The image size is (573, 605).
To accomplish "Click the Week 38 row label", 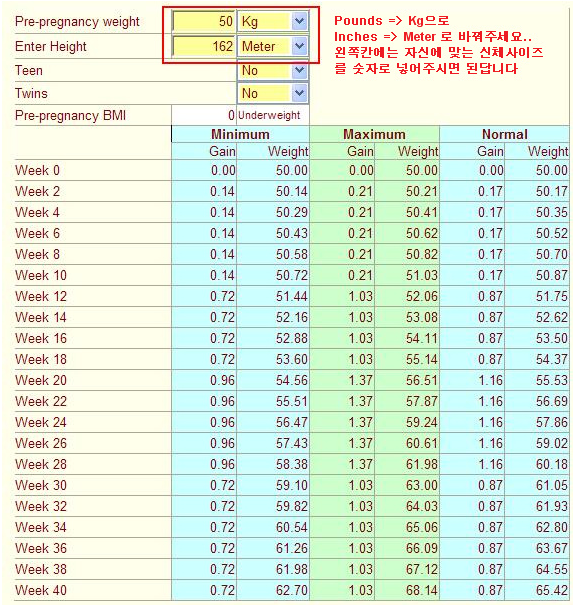I will [x=41, y=569].
